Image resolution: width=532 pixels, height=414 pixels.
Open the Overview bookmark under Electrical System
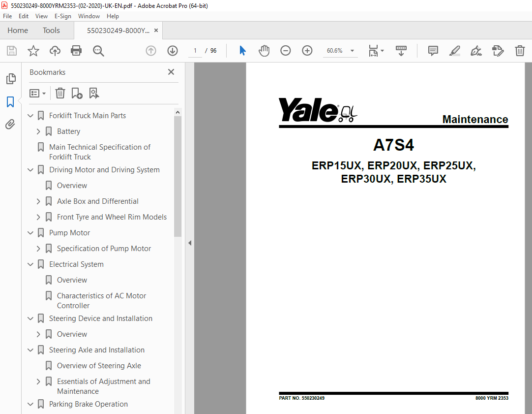72,280
